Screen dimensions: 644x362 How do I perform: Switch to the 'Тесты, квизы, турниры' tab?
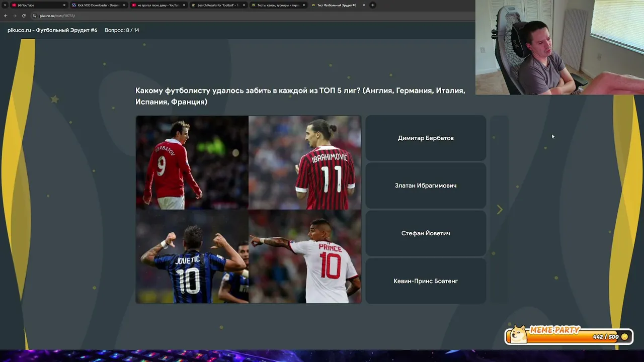click(278, 5)
